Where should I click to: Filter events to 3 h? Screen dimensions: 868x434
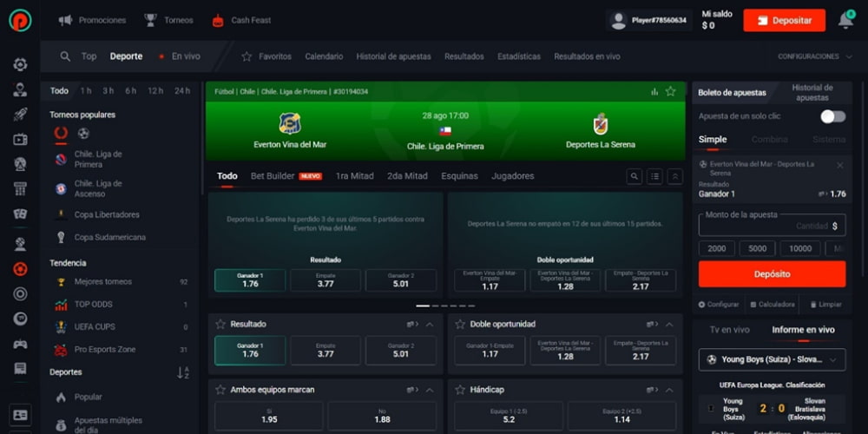pos(108,91)
